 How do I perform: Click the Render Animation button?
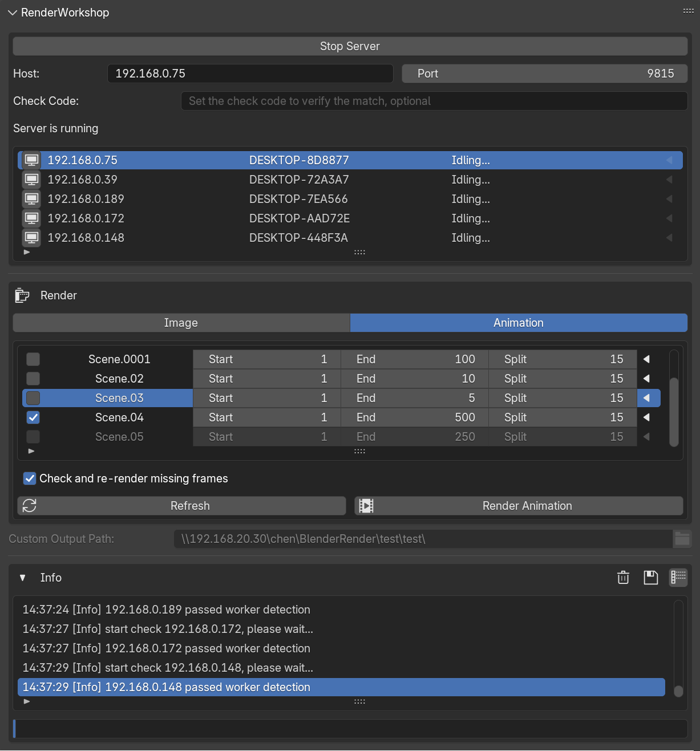click(x=527, y=506)
